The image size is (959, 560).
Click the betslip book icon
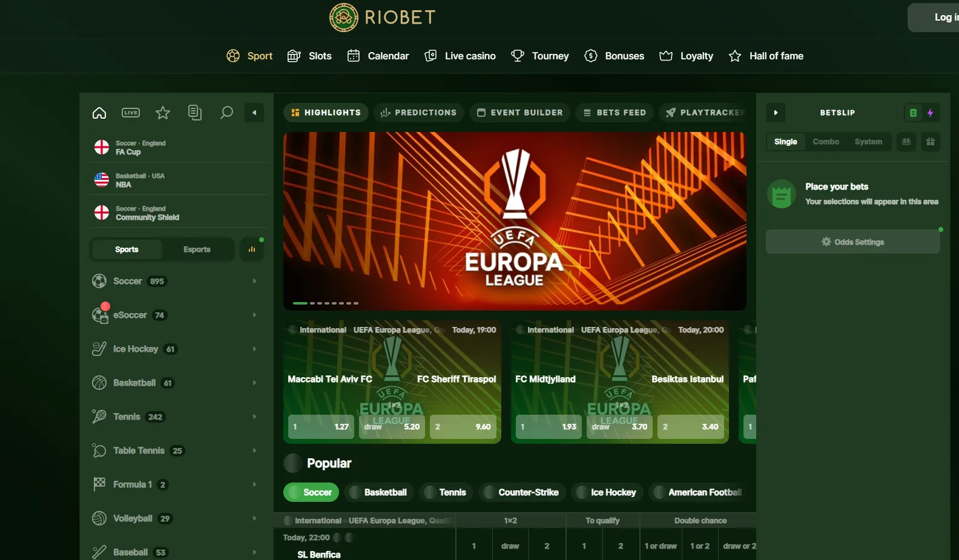[906, 142]
